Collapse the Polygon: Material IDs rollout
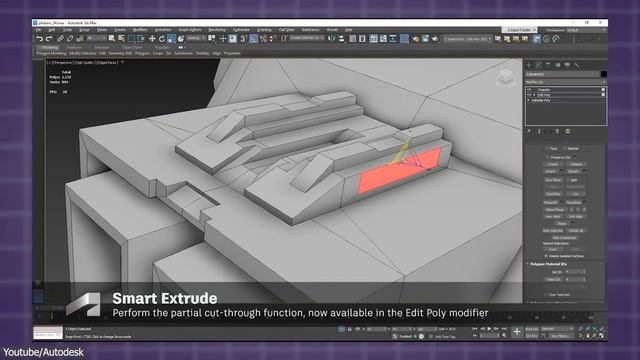The image size is (640, 360). pyautogui.click(x=549, y=264)
